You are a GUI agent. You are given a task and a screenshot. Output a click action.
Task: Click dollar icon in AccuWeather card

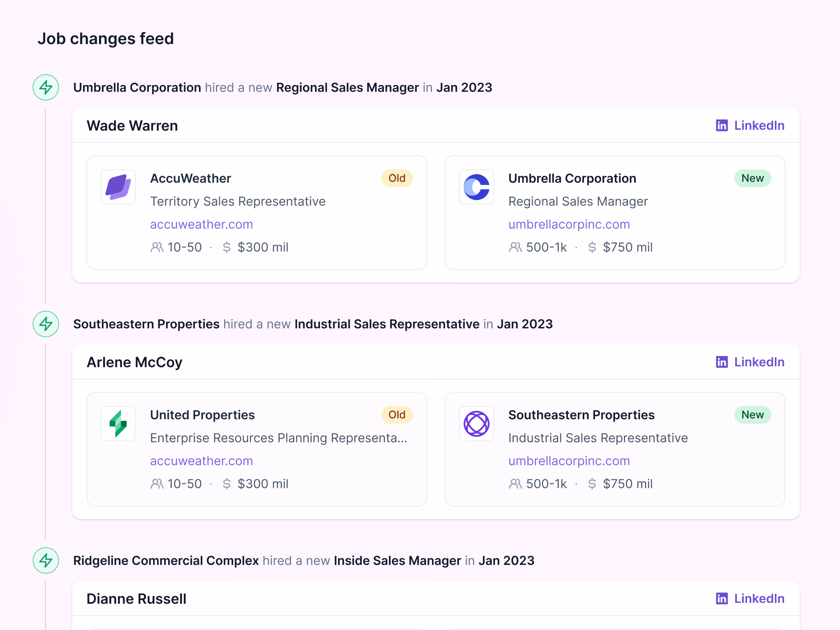226,247
